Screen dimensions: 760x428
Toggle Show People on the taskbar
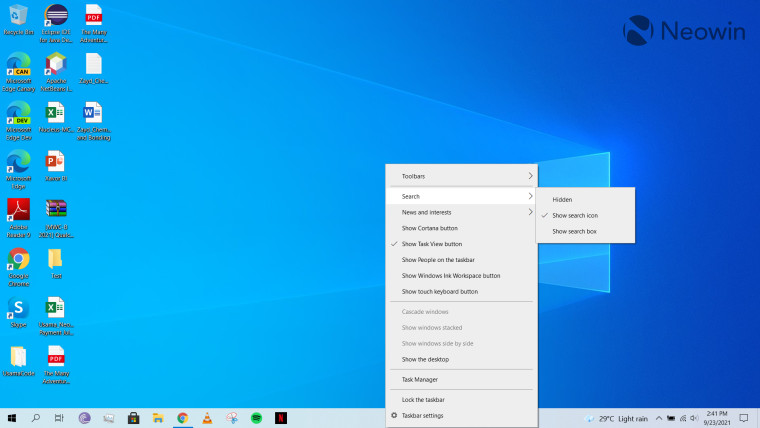pyautogui.click(x=461, y=260)
